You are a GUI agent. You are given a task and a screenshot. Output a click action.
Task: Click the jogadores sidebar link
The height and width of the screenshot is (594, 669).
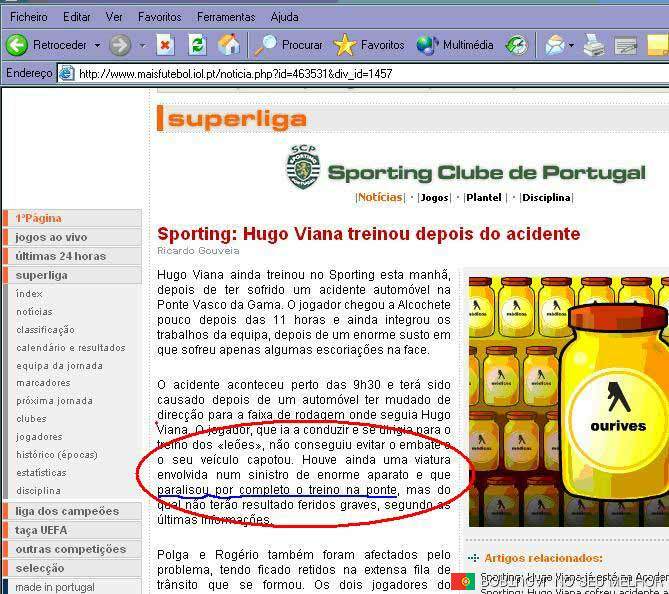[39, 437]
